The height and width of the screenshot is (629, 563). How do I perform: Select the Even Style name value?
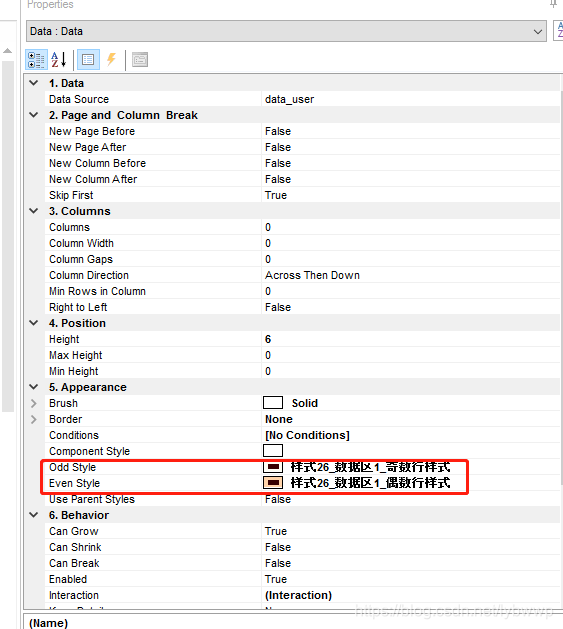click(x=370, y=483)
